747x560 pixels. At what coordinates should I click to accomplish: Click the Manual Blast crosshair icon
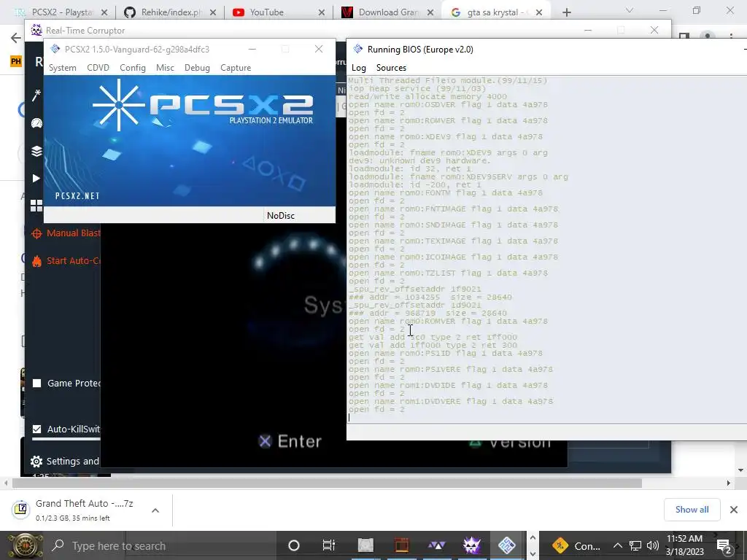tap(36, 233)
